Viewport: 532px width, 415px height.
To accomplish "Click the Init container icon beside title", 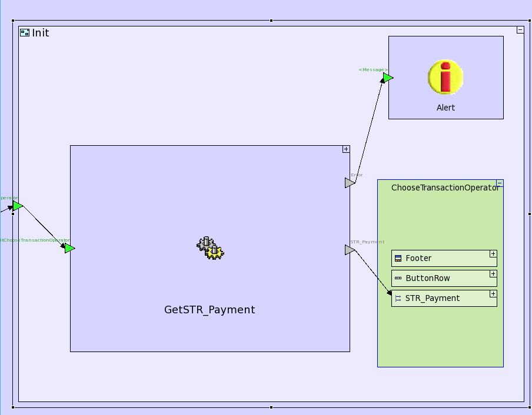I will click(25, 33).
